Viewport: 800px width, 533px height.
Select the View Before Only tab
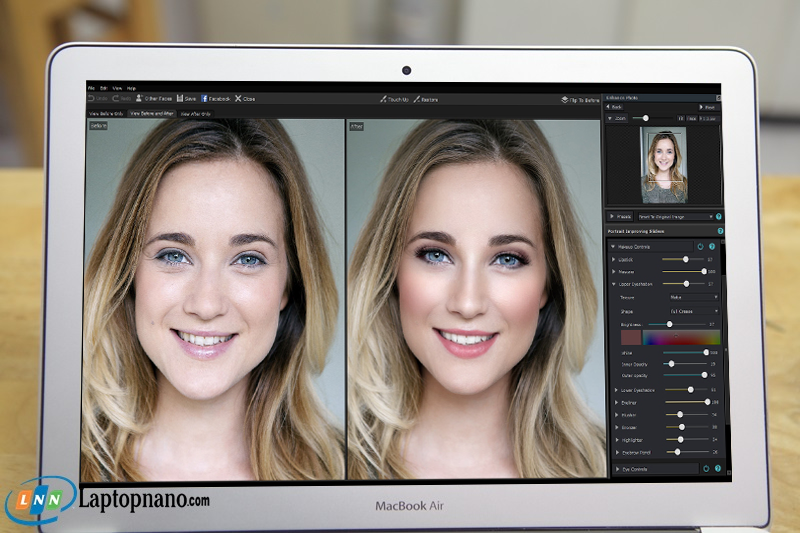click(105, 114)
